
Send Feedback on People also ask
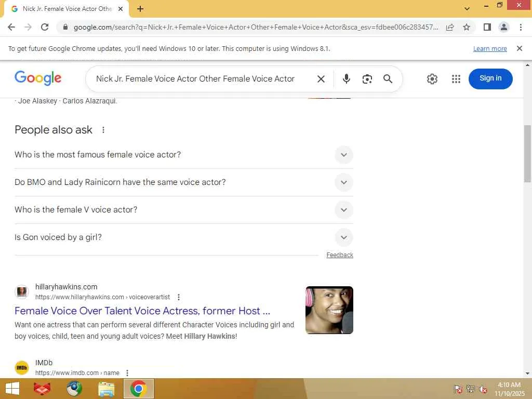(340, 255)
